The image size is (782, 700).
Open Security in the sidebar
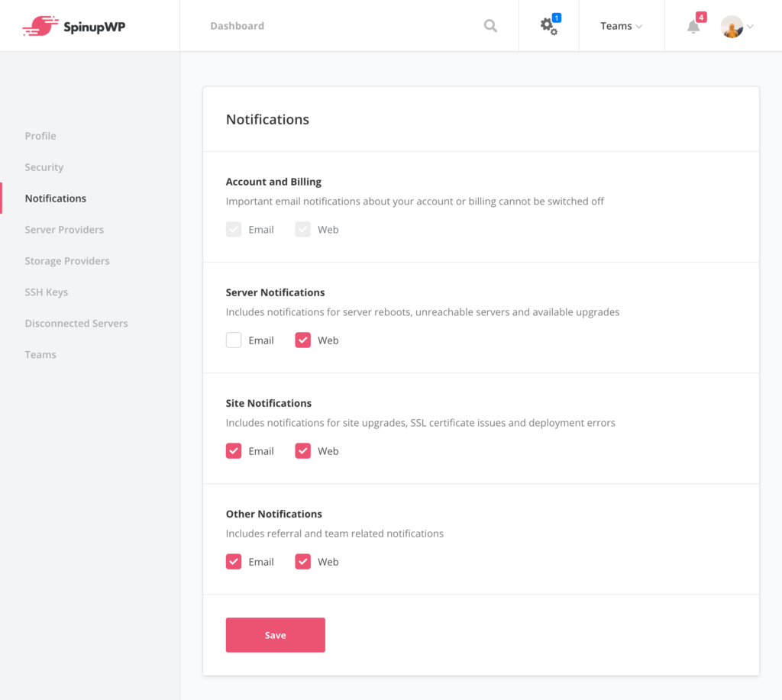(44, 167)
